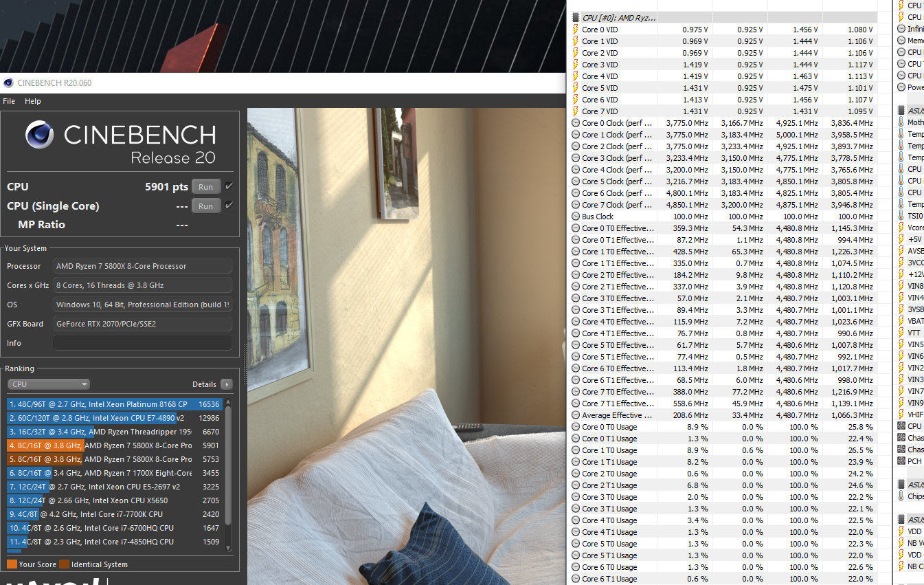Image resolution: width=924 pixels, height=585 pixels.
Task: Click the Core 0 T0 Usage icon
Action: [576, 427]
